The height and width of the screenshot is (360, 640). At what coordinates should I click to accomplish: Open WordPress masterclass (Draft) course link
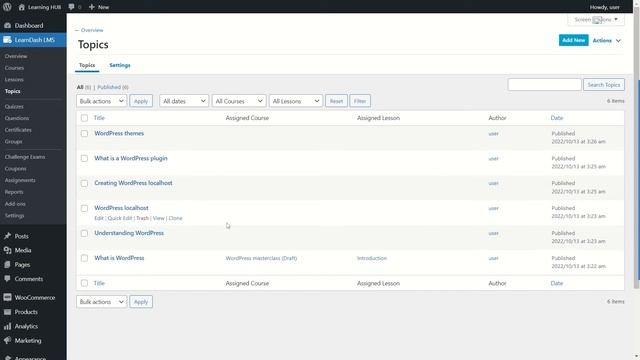click(x=261, y=258)
